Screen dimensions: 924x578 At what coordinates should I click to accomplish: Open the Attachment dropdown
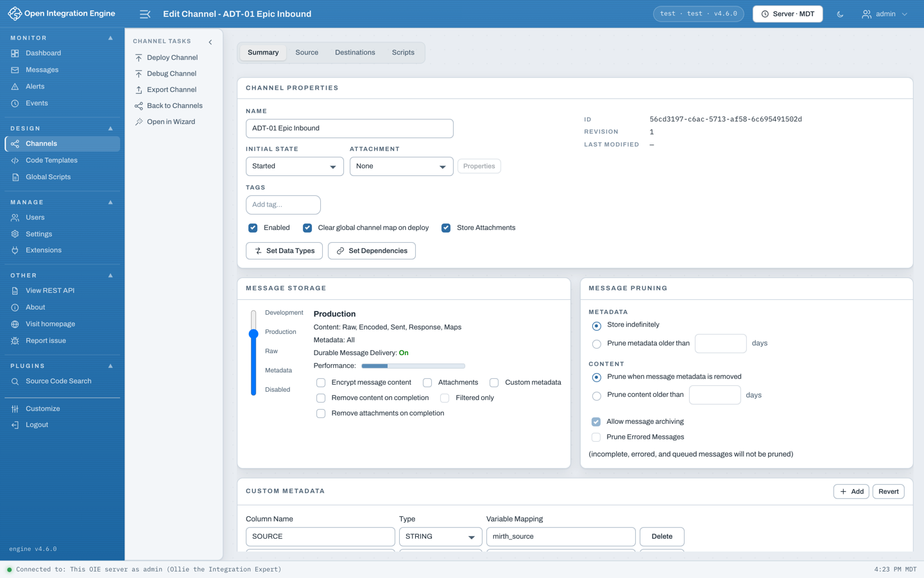coord(402,166)
